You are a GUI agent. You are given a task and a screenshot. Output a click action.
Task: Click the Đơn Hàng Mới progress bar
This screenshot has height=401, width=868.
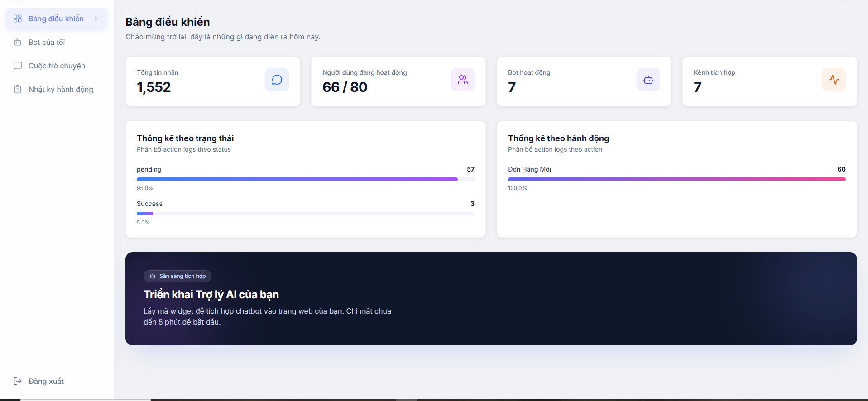pyautogui.click(x=676, y=179)
